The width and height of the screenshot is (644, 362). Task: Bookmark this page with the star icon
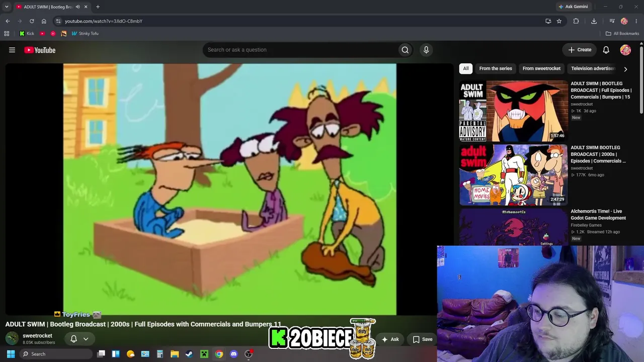[x=559, y=21]
